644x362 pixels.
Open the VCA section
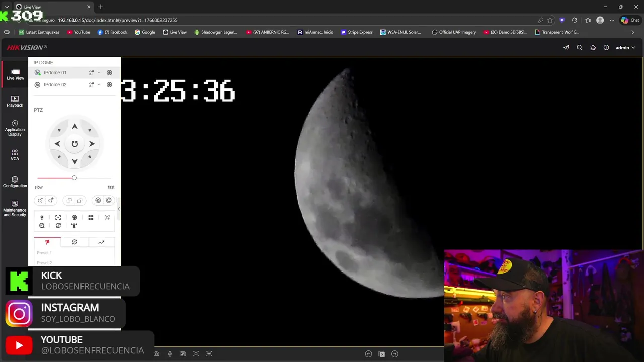coord(15,155)
